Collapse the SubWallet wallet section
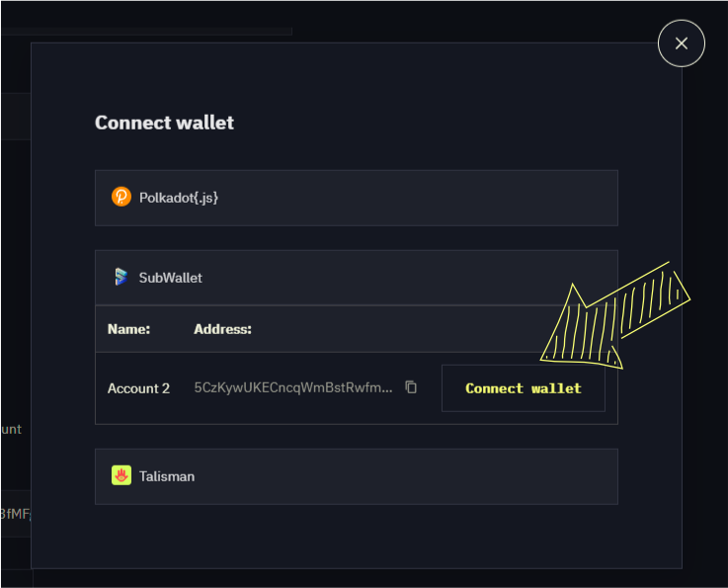The image size is (728, 588). pyautogui.click(x=357, y=278)
